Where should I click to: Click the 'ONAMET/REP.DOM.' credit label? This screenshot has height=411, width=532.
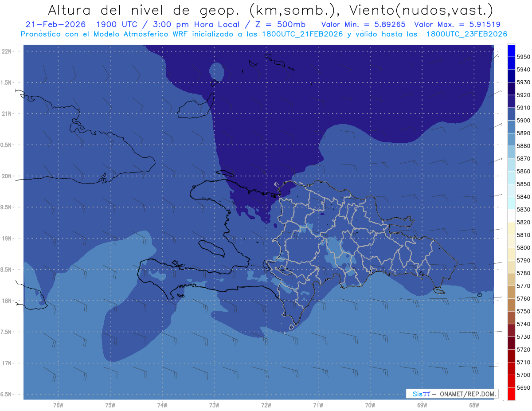point(467,394)
